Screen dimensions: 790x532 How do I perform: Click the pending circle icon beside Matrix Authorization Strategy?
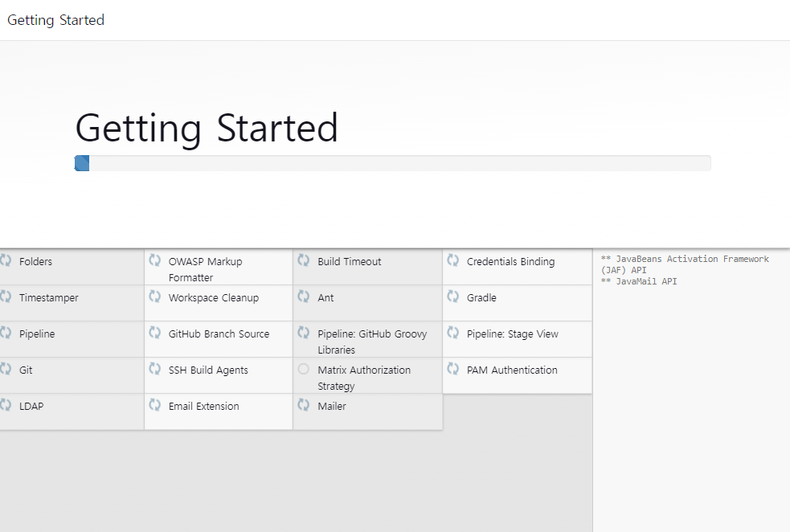pyautogui.click(x=303, y=370)
